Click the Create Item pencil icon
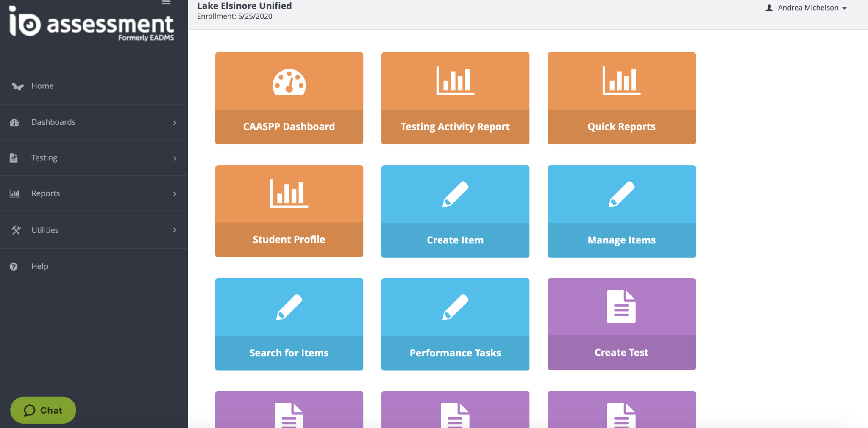 click(x=455, y=194)
